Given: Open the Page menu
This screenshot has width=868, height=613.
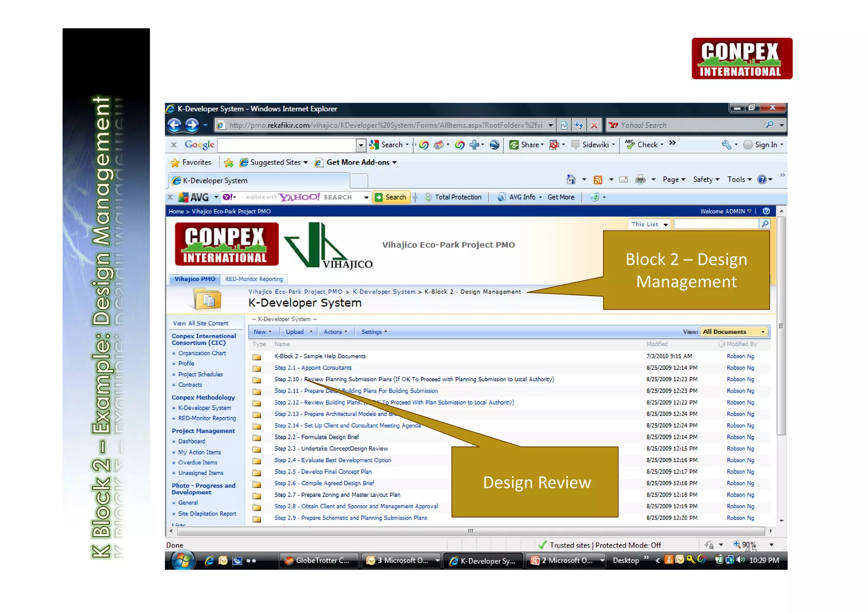Looking at the screenshot, I should pos(674,180).
